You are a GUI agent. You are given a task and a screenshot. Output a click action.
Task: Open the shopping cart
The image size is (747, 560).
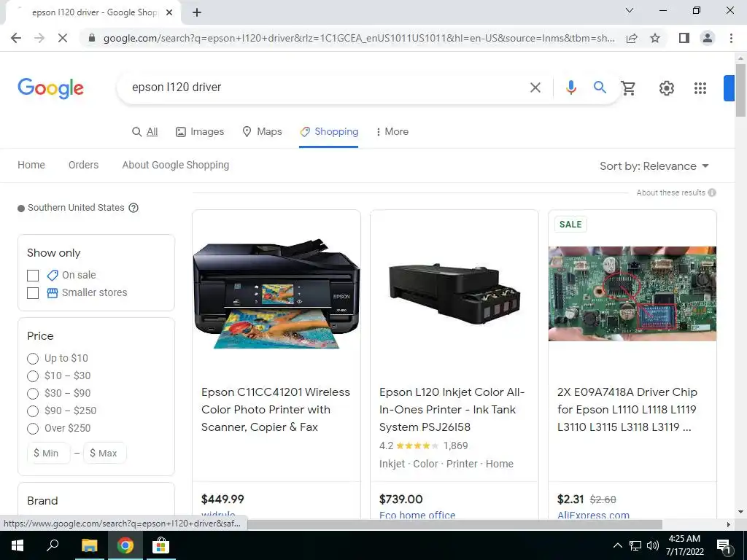[628, 87]
